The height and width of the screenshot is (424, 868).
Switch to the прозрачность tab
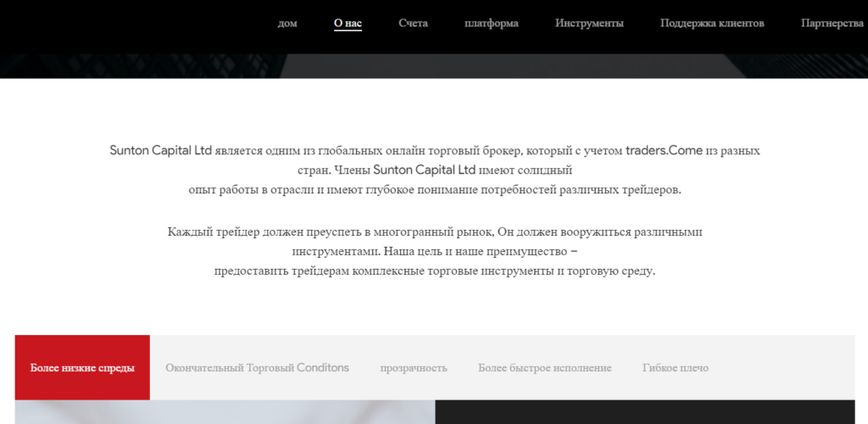point(414,368)
